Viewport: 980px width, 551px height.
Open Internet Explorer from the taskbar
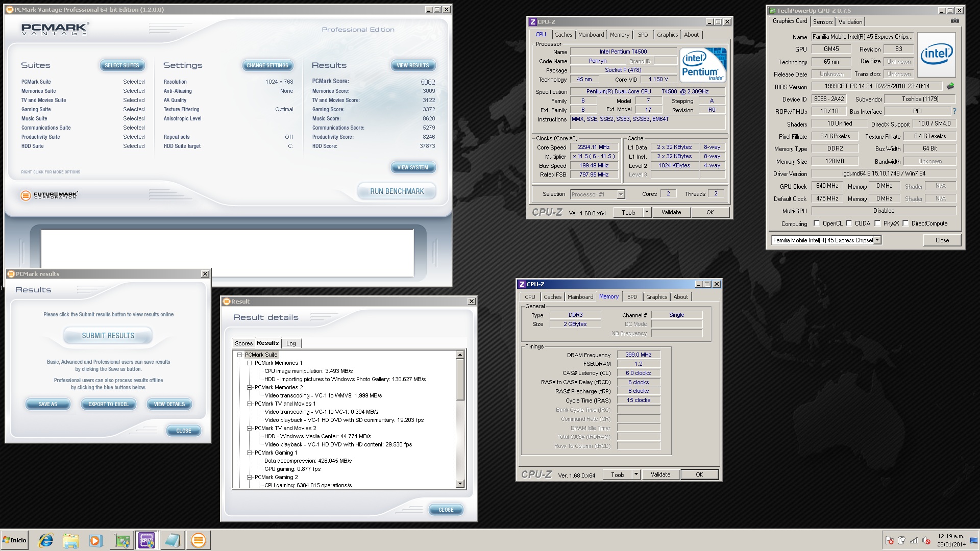tap(46, 540)
